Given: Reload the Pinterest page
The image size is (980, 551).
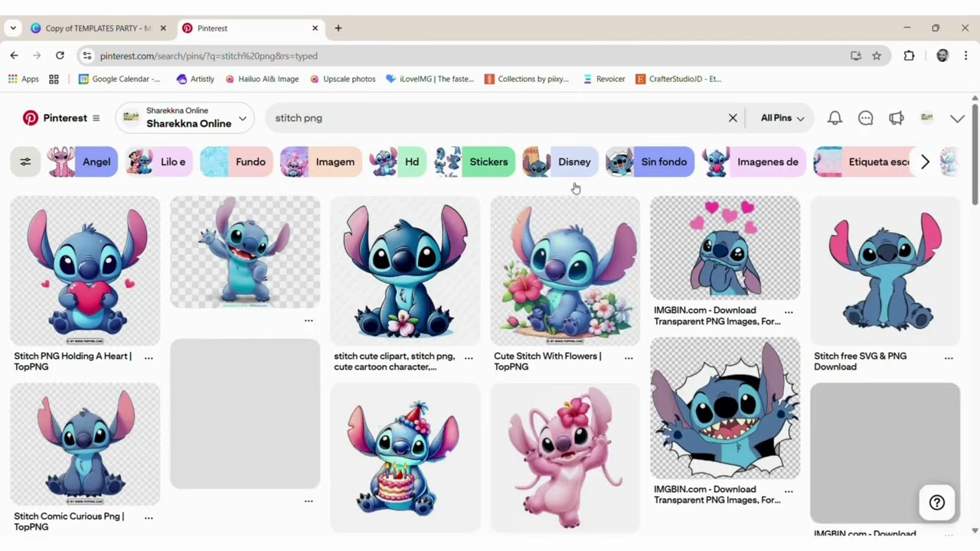Looking at the screenshot, I should point(60,55).
